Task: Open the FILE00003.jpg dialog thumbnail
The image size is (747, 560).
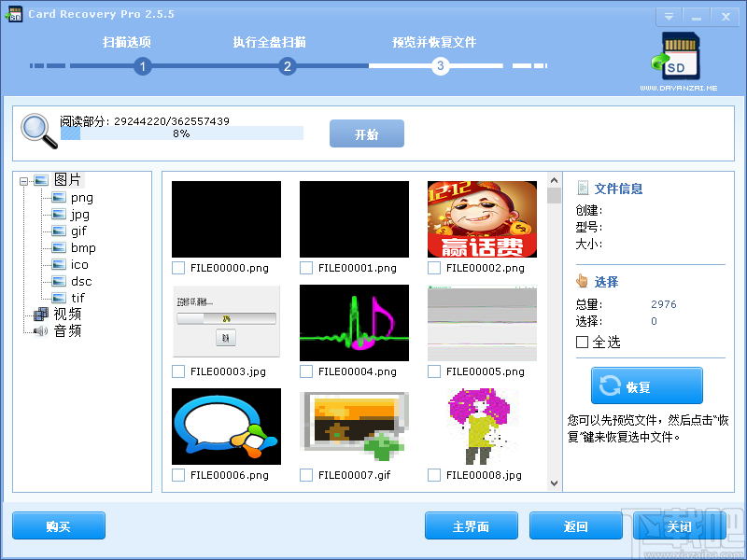Action: coord(226,321)
